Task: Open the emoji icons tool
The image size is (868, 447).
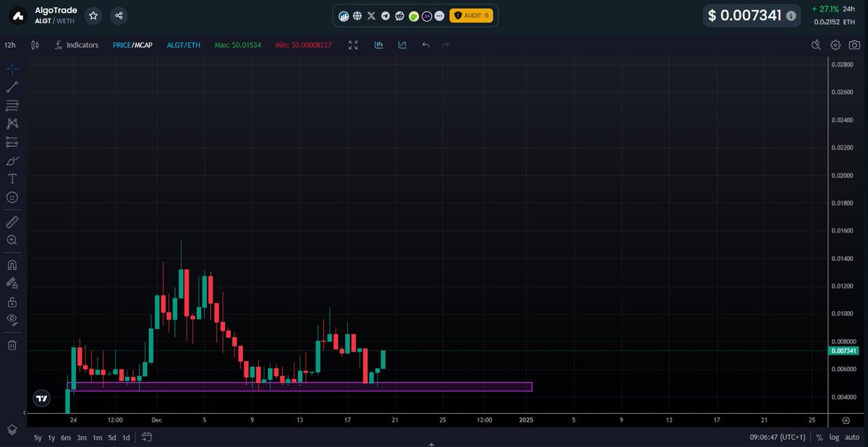Action: tap(12, 197)
